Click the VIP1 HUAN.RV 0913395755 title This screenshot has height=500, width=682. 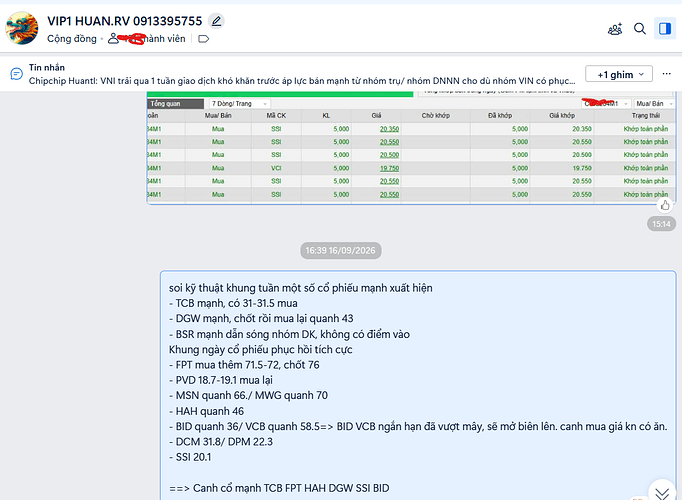pos(125,21)
